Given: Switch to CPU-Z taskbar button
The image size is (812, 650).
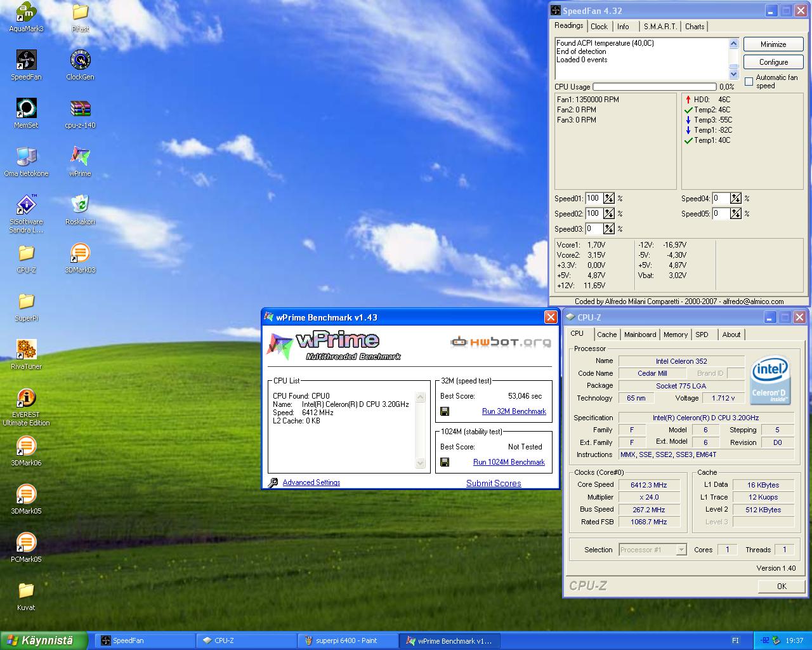Looking at the screenshot, I should point(247,640).
